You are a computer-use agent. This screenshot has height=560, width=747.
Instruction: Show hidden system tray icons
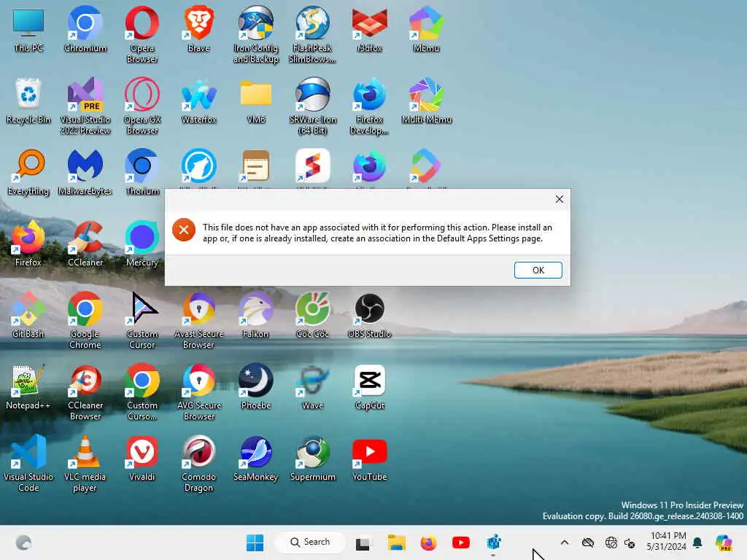(565, 542)
